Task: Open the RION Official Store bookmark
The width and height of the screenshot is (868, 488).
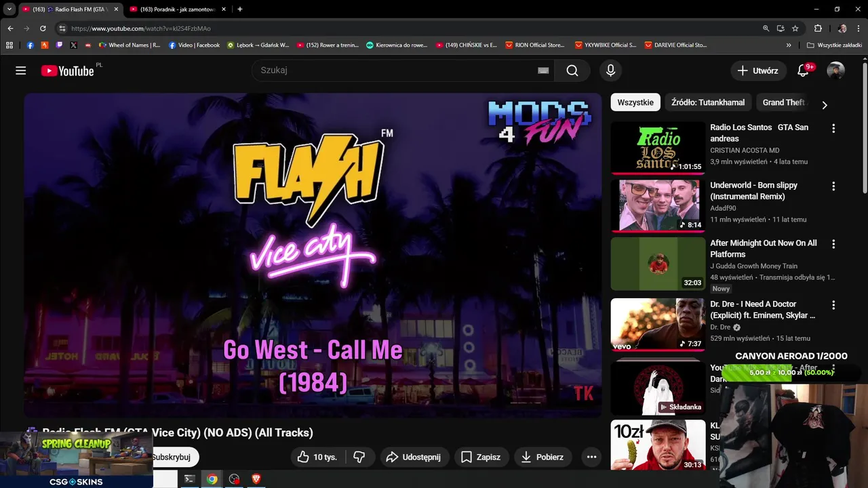Action: 535,45
